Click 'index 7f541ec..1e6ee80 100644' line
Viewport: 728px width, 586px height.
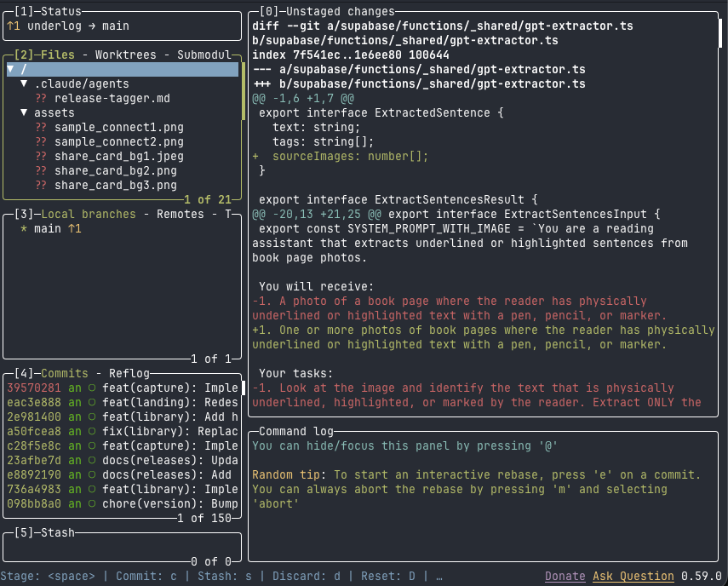click(351, 55)
